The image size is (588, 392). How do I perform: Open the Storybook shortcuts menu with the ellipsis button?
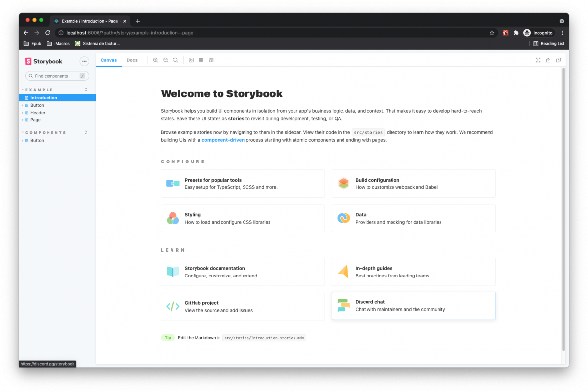click(84, 61)
